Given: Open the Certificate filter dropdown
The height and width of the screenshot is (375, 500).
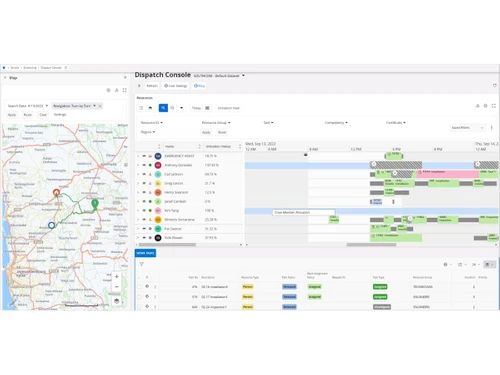Looking at the screenshot, I should [396, 123].
